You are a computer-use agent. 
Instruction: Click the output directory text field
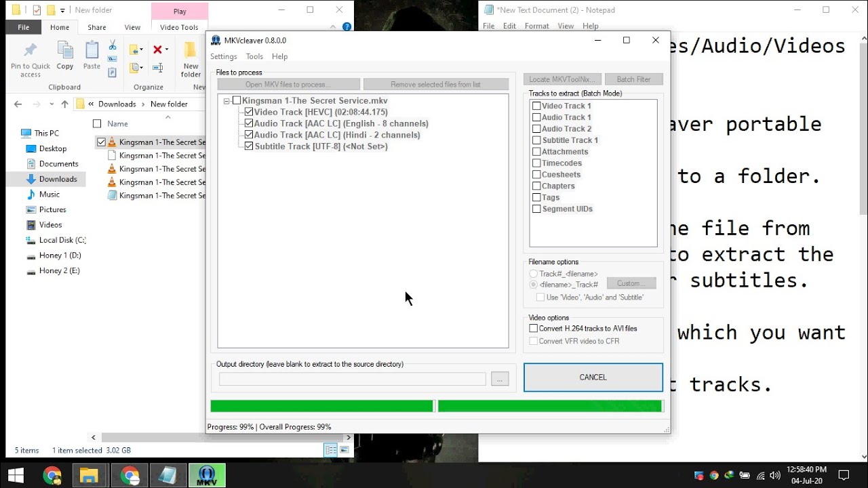click(353, 380)
